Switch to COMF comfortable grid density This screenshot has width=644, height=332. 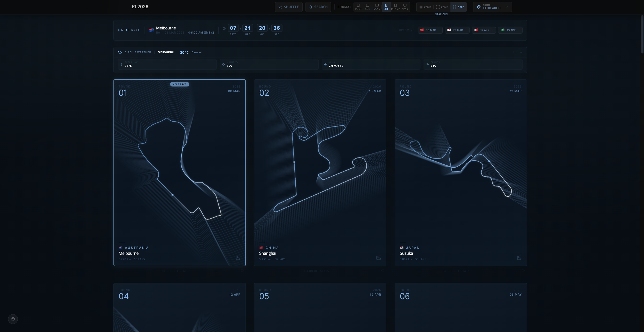click(x=442, y=7)
